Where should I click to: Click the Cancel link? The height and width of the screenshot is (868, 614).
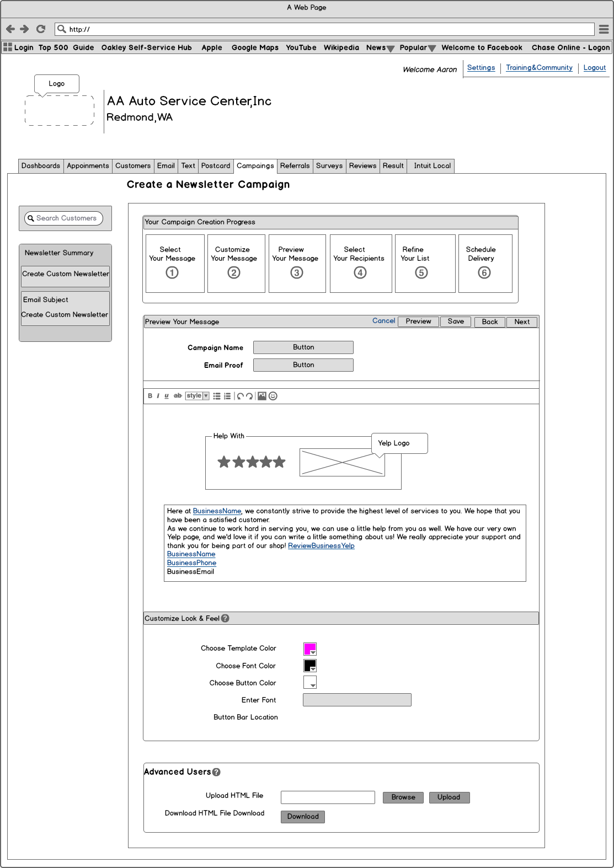tap(383, 321)
